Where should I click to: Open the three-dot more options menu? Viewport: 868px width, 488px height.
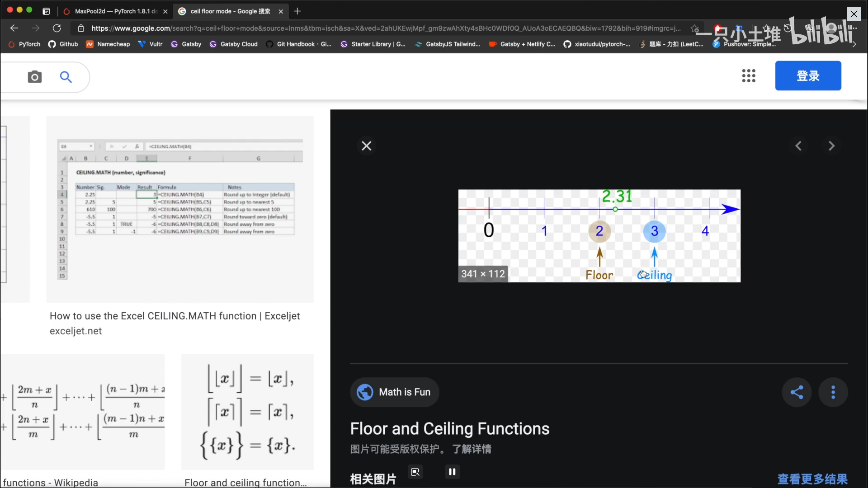coord(833,392)
